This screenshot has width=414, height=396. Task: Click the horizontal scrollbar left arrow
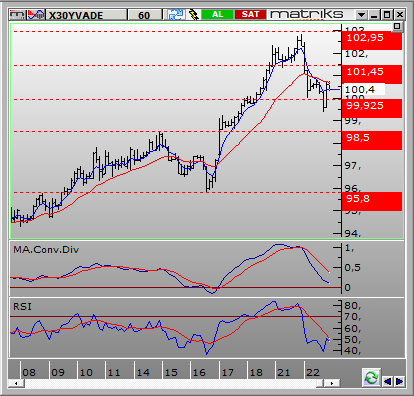pos(16,383)
